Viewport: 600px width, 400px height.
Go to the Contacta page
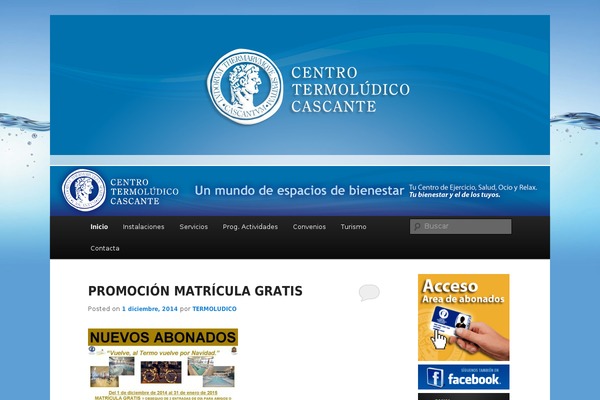pos(105,248)
